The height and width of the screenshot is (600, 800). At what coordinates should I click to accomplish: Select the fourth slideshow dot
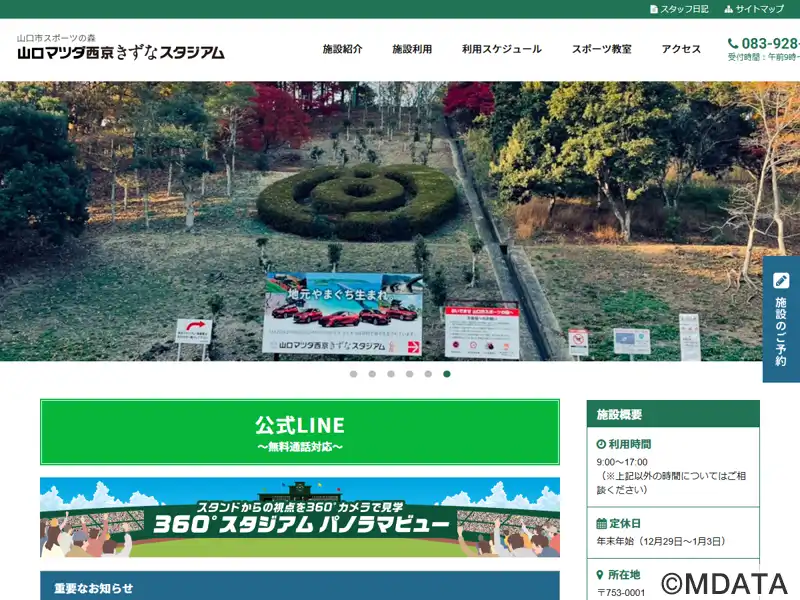coord(409,374)
